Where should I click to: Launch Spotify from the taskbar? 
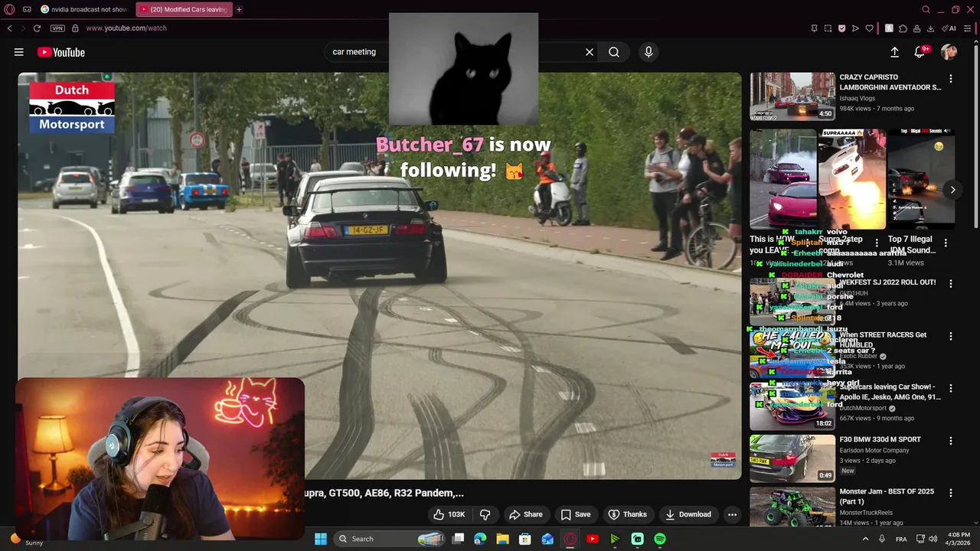[x=660, y=539]
